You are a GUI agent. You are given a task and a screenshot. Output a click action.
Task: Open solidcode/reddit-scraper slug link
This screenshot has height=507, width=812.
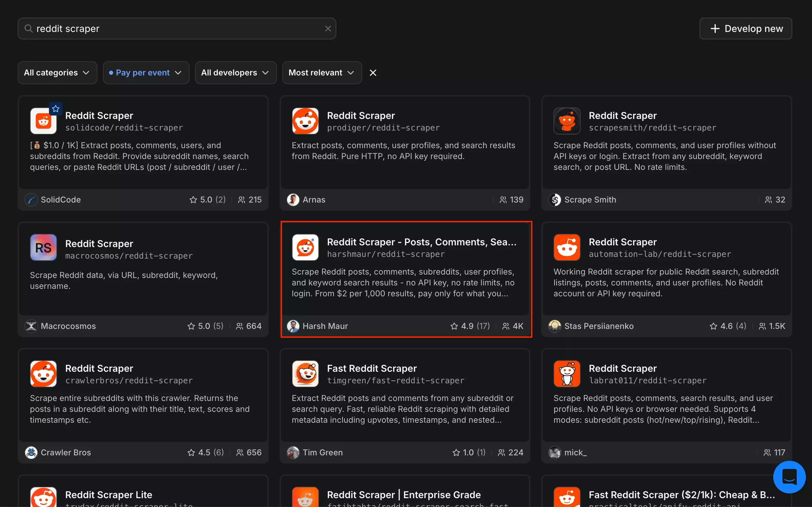[x=124, y=128]
